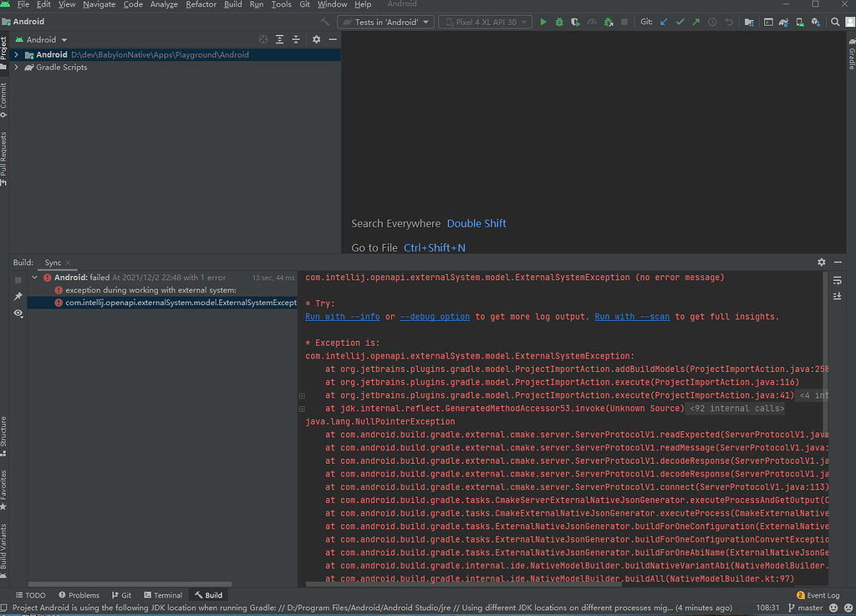
Task: Click the Debug bug icon
Action: click(559, 23)
